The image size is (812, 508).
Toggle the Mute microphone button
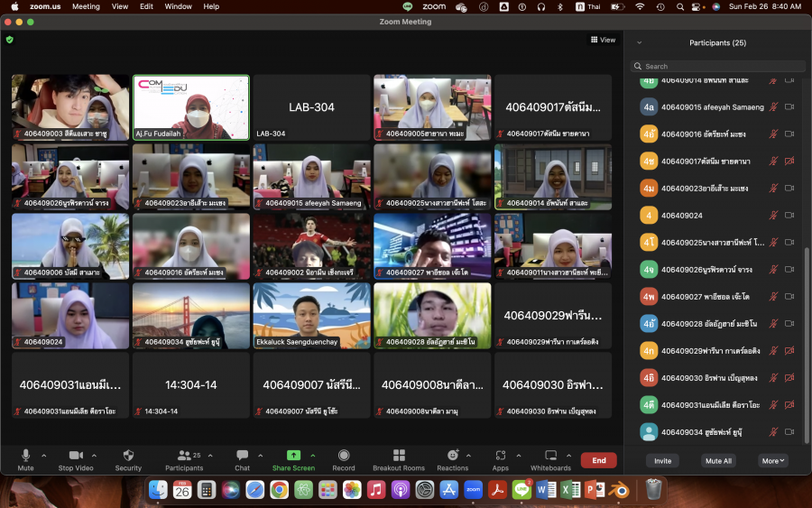click(25, 456)
